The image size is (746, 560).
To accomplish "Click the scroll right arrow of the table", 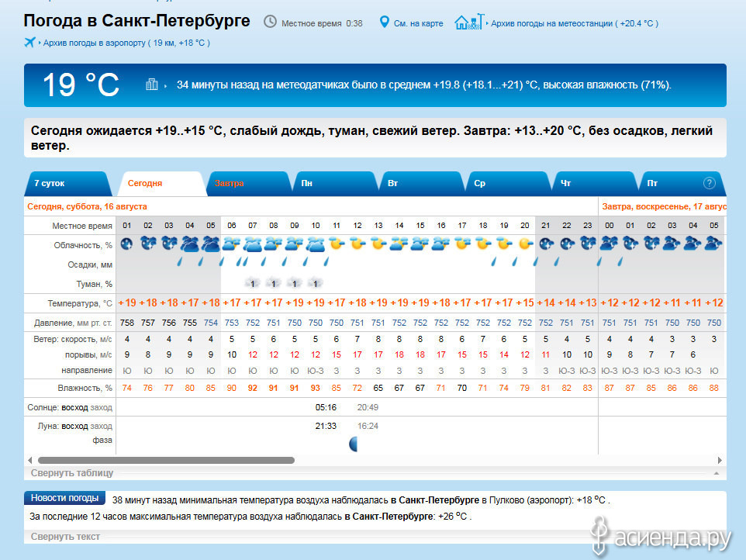I will pos(720,460).
